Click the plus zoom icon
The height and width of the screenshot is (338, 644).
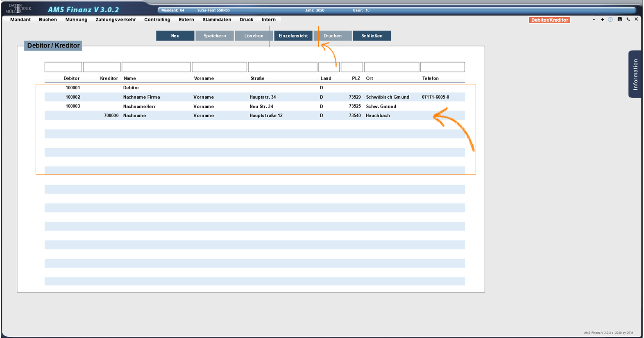click(x=602, y=19)
